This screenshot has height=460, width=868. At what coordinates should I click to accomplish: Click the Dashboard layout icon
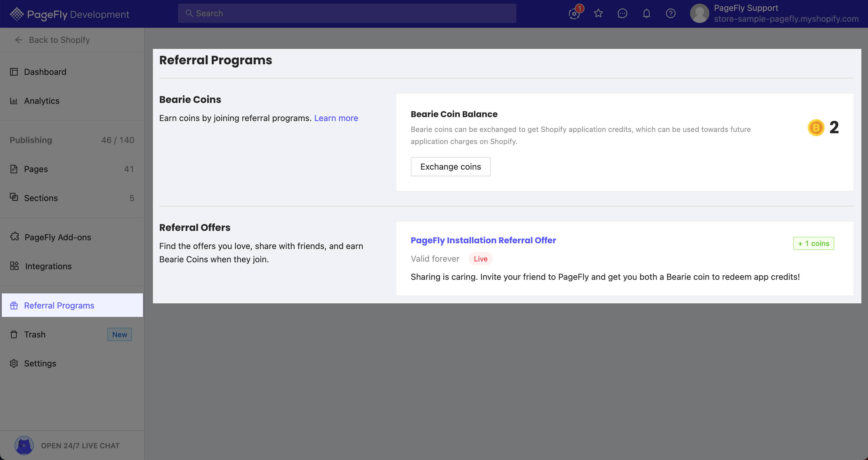point(14,72)
